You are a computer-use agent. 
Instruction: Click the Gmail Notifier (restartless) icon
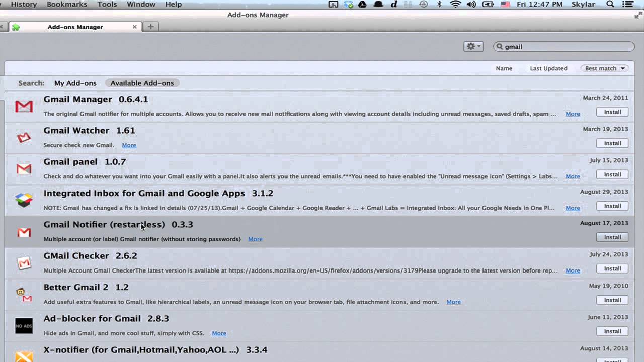[24, 232]
